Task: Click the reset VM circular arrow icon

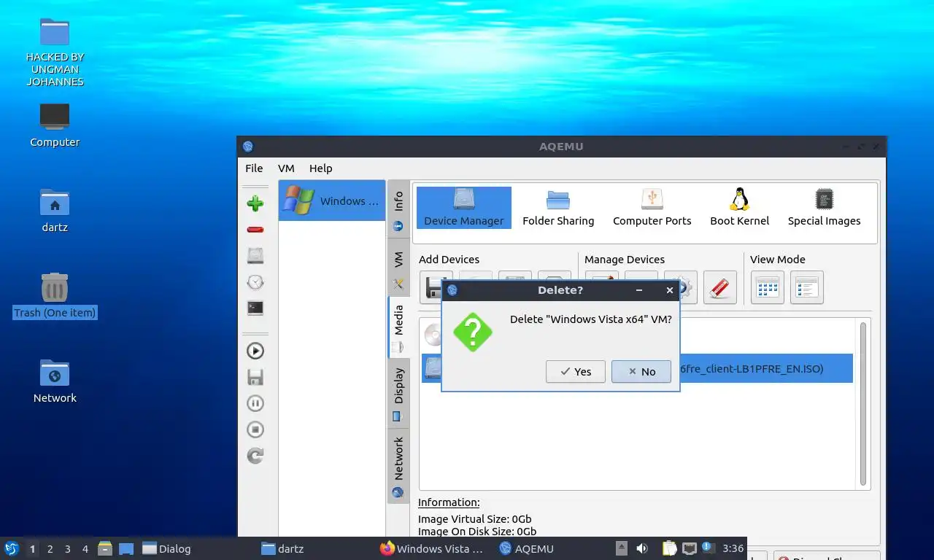Action: click(x=255, y=456)
